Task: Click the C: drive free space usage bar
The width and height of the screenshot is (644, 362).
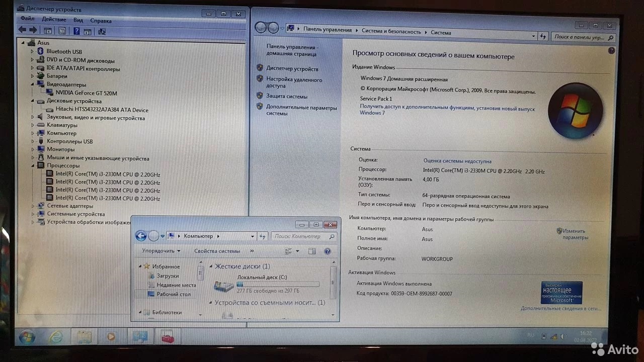Action: click(x=278, y=284)
